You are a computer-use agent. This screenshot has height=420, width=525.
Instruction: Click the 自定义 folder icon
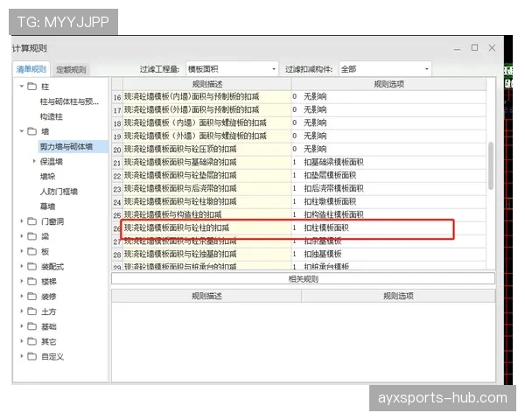[31, 356]
